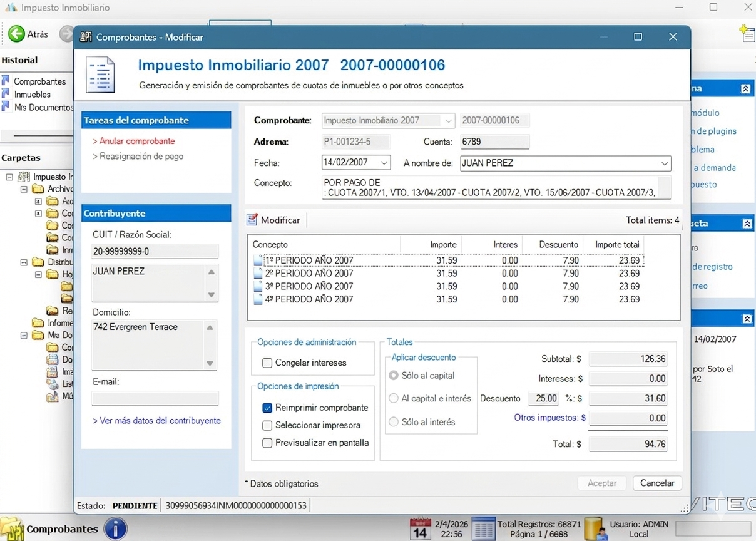This screenshot has height=541, width=756.
Task: Click the document icon beside the Impuesto Inmobiliario 2007 title
Action: (x=100, y=75)
